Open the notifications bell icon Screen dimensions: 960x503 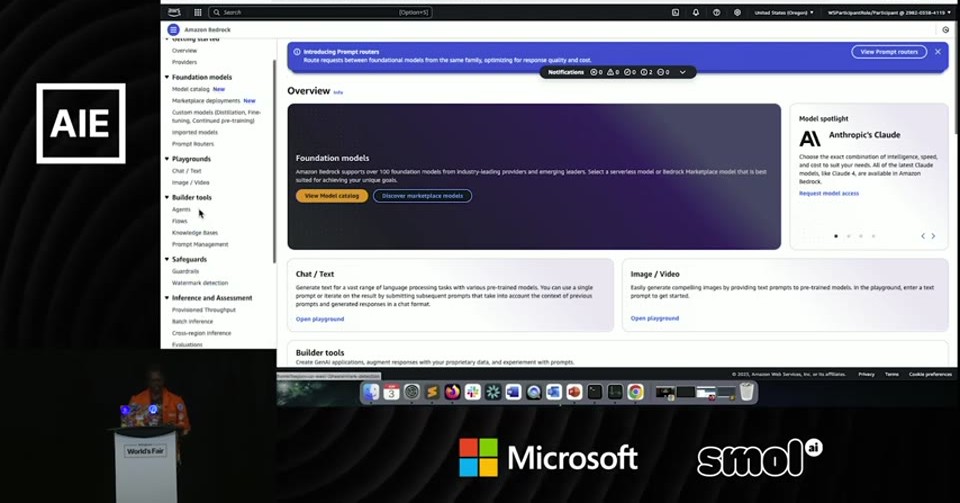click(696, 12)
